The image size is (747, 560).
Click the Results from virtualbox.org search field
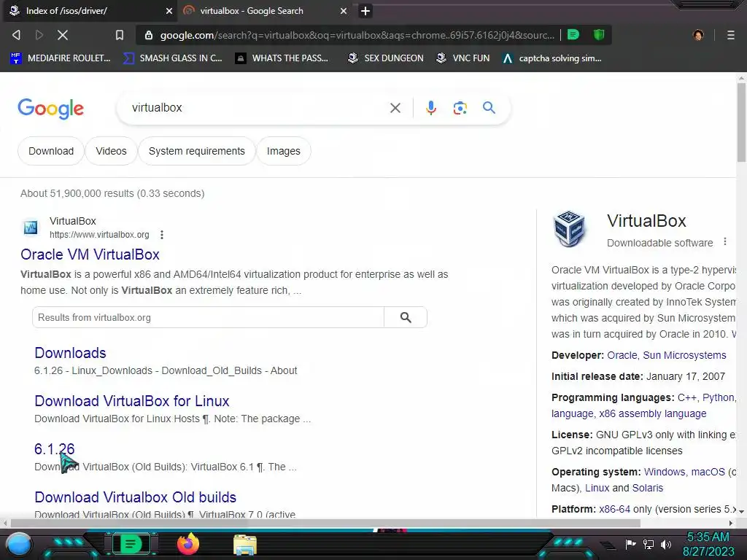(208, 318)
